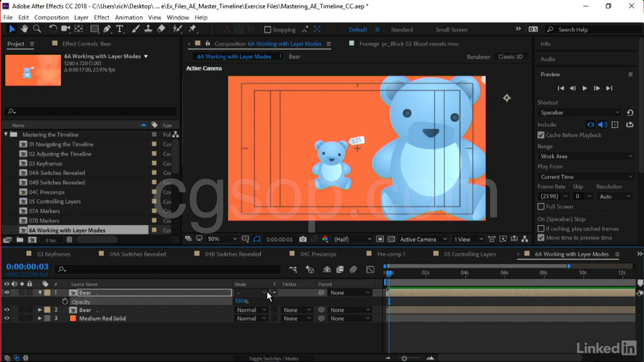Open the 50% magnification dropdown
The image size is (644, 362).
(222, 239)
